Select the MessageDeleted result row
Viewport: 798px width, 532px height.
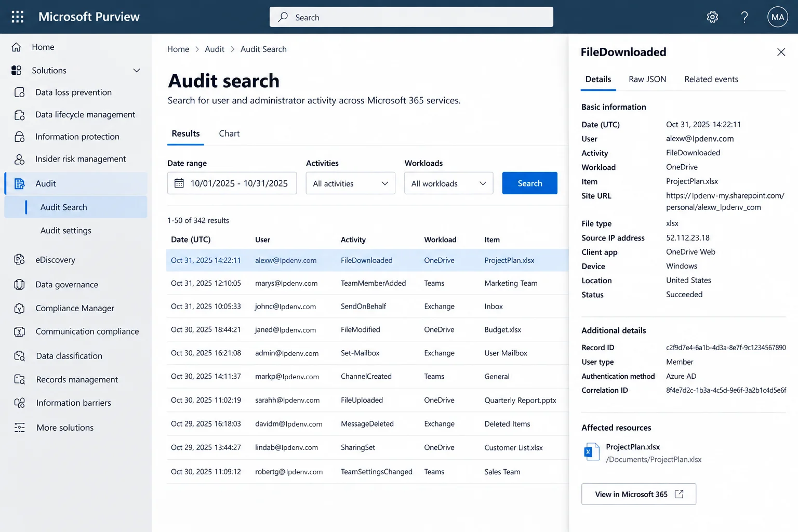(x=367, y=424)
